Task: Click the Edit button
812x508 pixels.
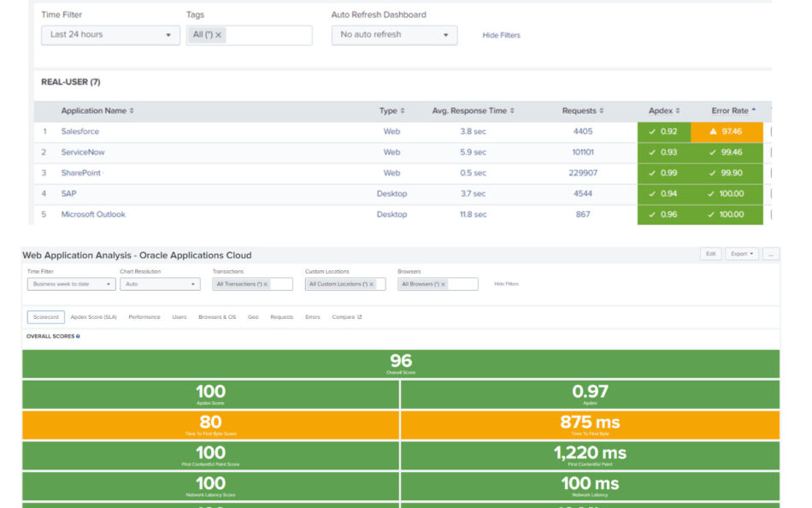Action: coord(709,254)
